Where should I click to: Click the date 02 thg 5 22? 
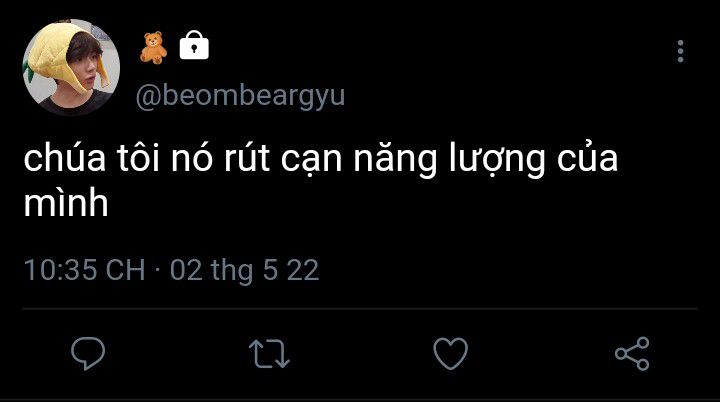pyautogui.click(x=244, y=270)
